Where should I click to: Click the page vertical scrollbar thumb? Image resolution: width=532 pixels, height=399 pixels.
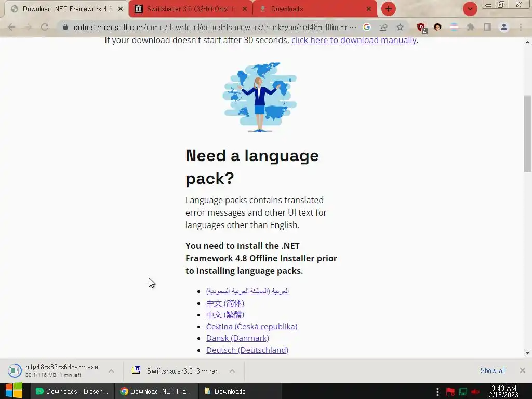pos(528,134)
